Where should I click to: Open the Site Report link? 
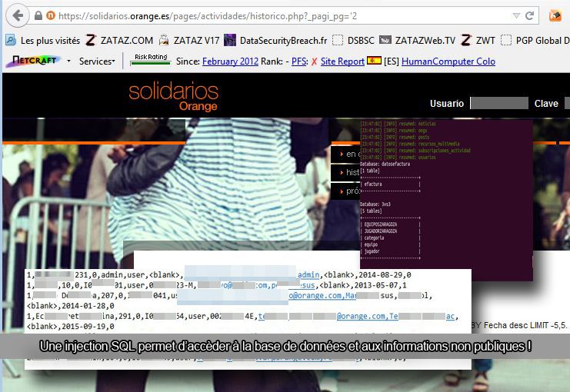pos(342,61)
